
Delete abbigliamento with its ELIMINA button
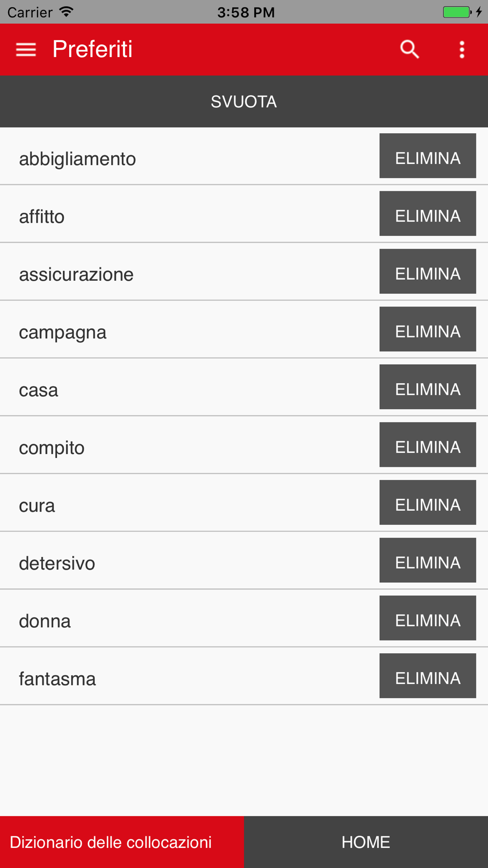click(x=427, y=156)
